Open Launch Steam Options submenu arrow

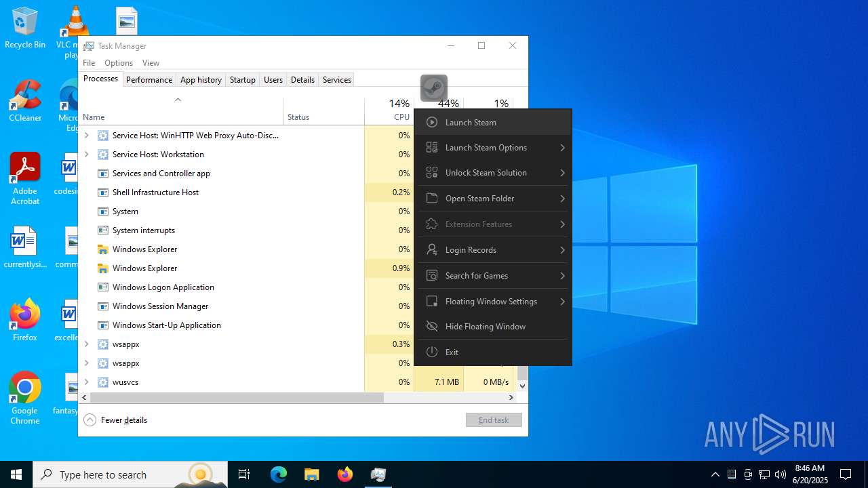[x=563, y=148]
